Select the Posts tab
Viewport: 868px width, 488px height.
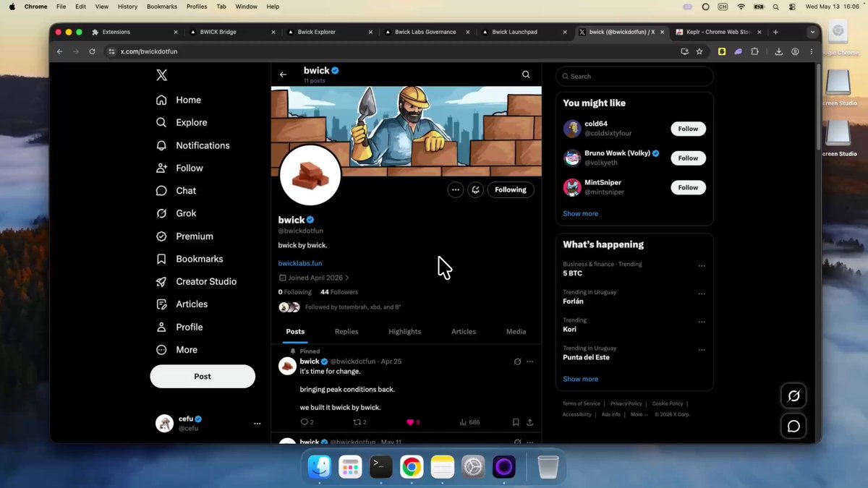click(295, 331)
